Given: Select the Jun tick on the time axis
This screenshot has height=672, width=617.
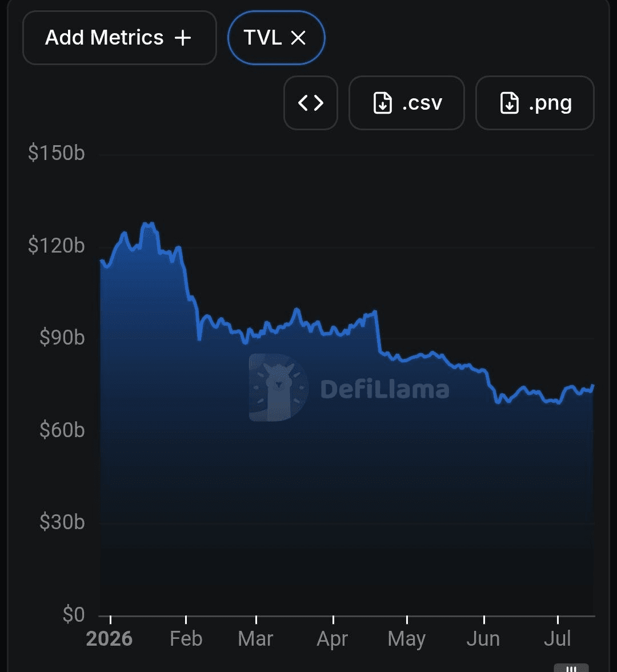Looking at the screenshot, I should [x=483, y=638].
